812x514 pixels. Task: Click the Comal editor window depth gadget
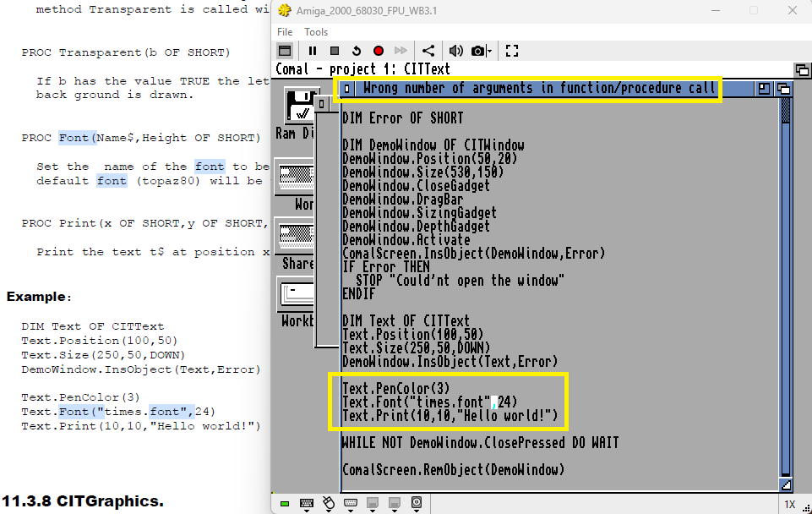783,89
